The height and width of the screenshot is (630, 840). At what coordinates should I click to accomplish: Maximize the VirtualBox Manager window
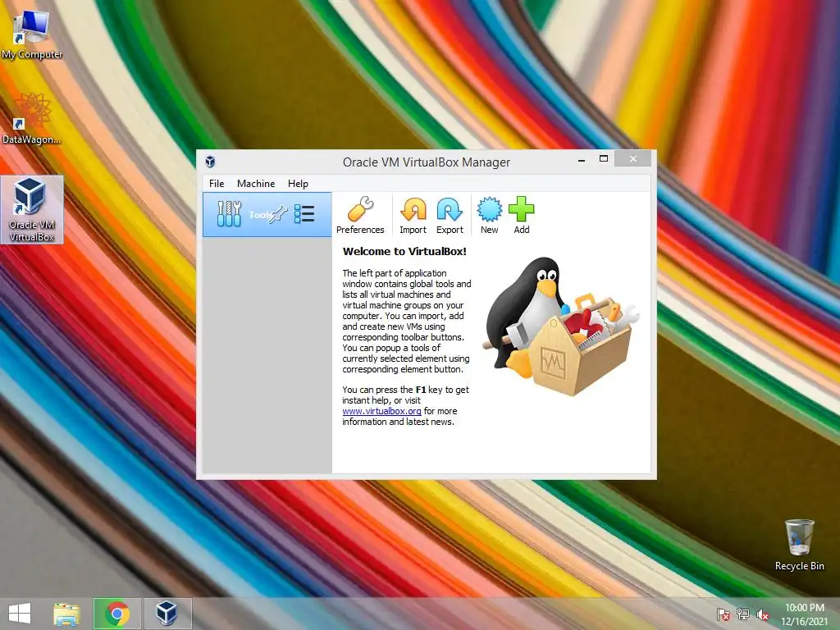click(603, 158)
